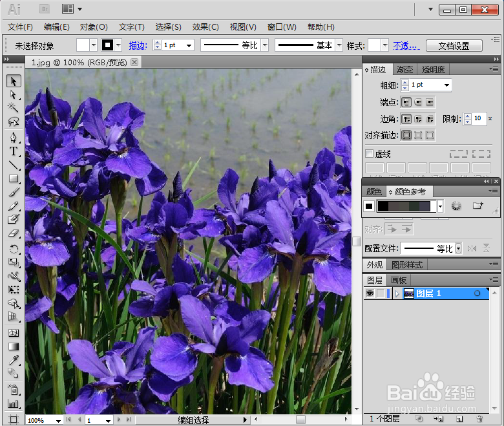Select the Symbol Sprayer tool

(14, 390)
